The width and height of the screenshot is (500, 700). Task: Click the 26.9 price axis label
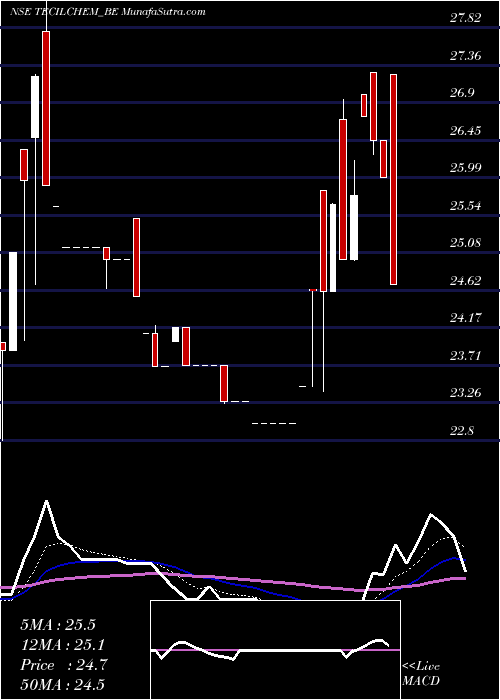tap(462, 93)
